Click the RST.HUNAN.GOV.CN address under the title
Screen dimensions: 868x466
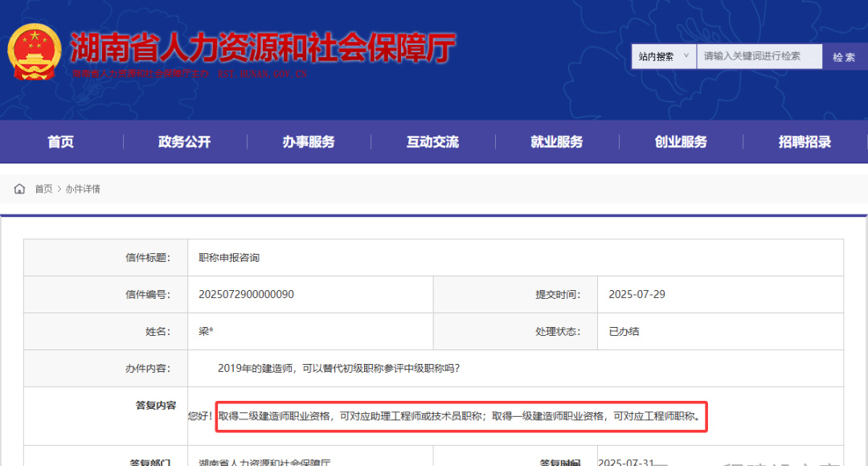click(x=263, y=74)
